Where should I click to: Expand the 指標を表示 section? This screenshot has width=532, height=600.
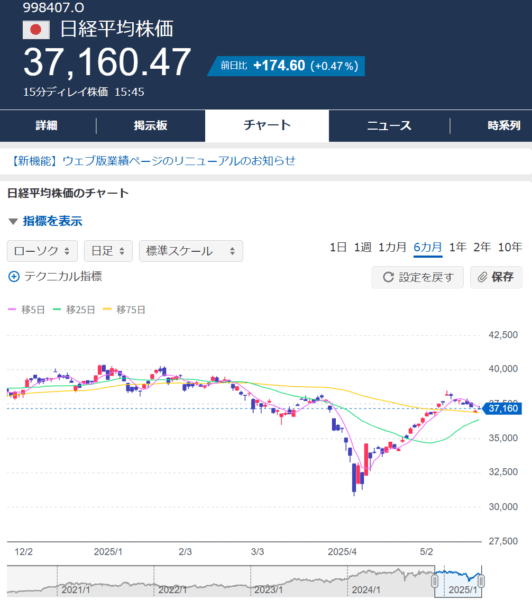tap(45, 221)
